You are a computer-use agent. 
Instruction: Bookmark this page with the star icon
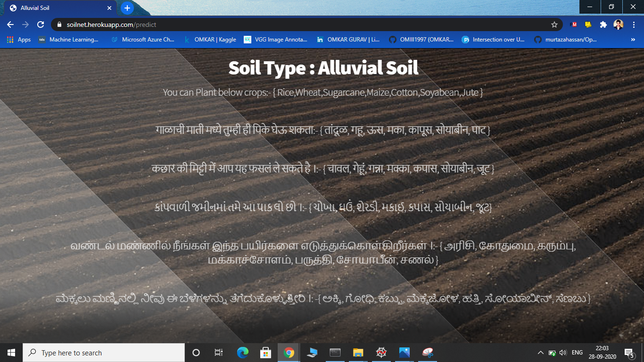(554, 25)
